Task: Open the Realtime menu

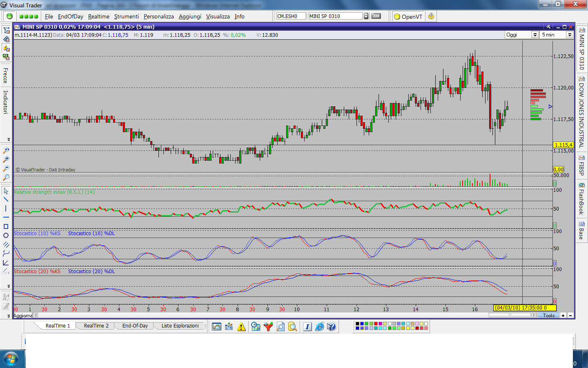Action: click(99, 16)
